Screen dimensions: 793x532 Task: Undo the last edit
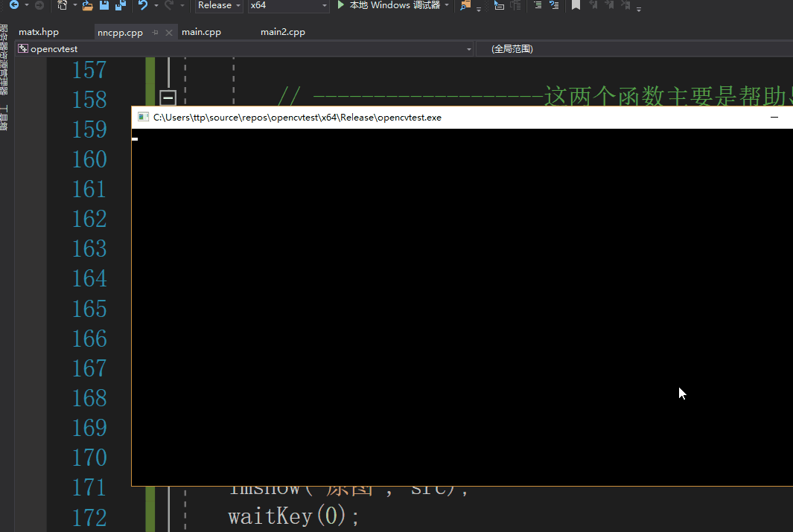click(143, 5)
